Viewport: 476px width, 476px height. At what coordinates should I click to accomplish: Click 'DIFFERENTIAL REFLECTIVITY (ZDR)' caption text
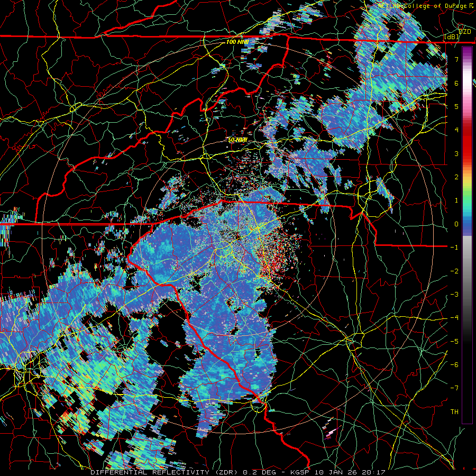[x=165, y=472]
